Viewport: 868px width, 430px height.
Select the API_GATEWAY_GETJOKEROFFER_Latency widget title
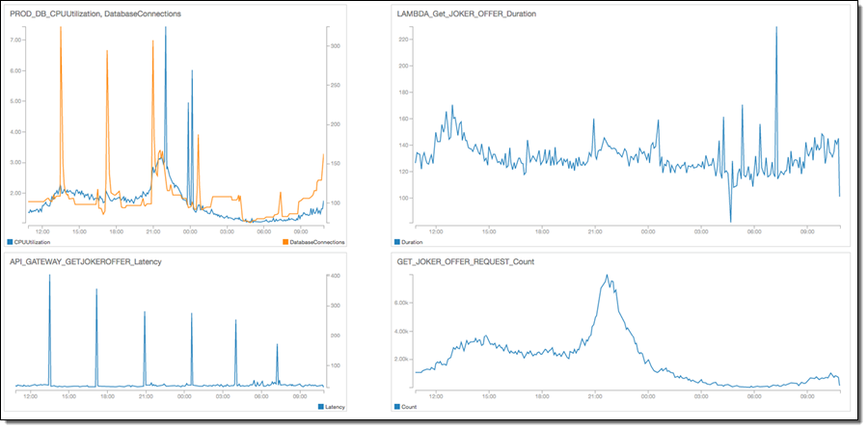click(x=78, y=260)
